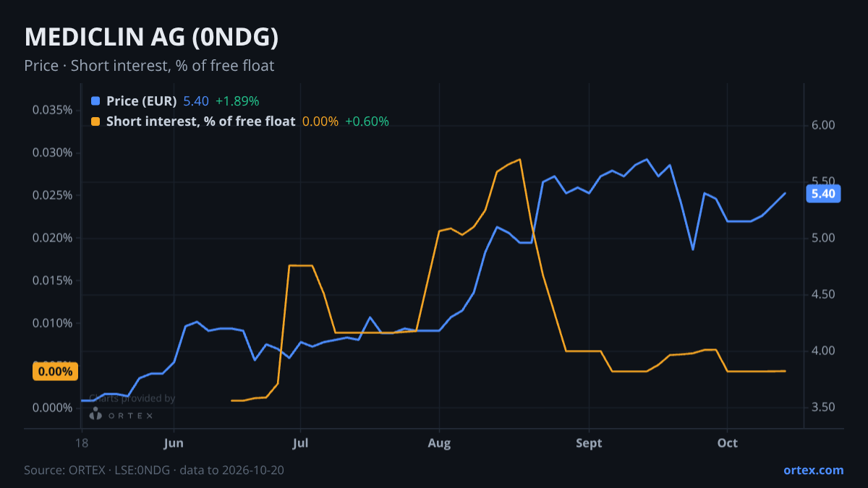The width and height of the screenshot is (868, 488).
Task: Click the legend price value 5.40
Action: tap(196, 101)
